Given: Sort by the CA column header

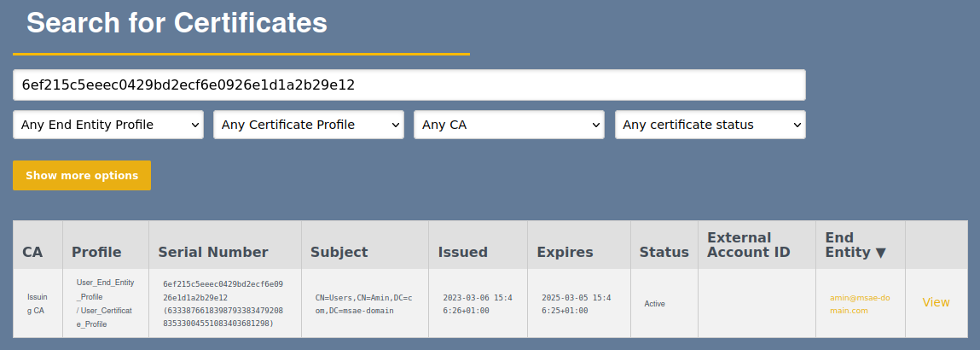Looking at the screenshot, I should [x=32, y=252].
